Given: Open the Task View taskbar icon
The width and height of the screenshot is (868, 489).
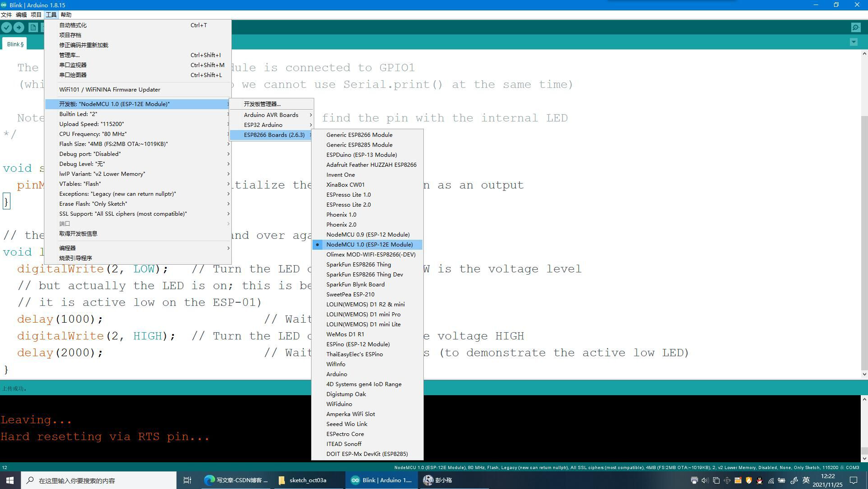Looking at the screenshot, I should coord(187,480).
